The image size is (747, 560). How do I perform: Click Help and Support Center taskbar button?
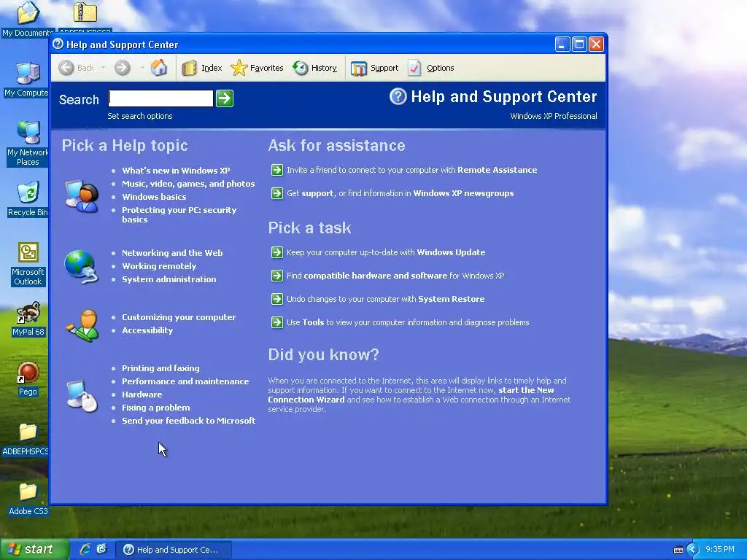click(174, 550)
